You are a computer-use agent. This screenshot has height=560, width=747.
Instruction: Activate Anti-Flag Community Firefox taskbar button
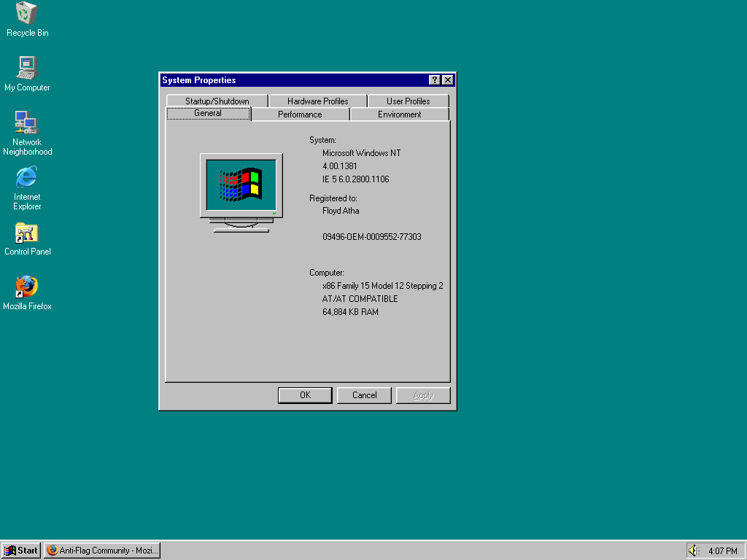[102, 551]
